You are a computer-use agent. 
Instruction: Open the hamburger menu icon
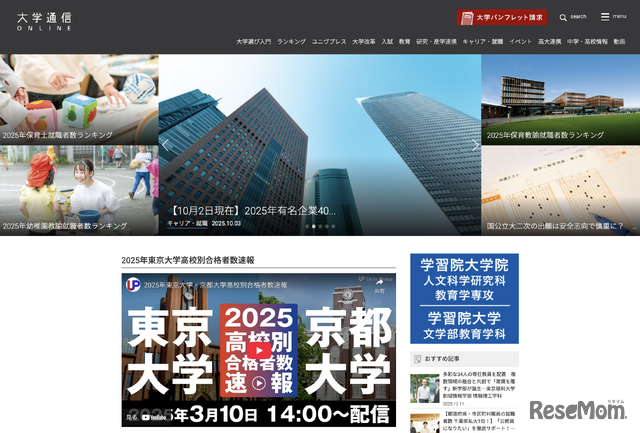(604, 17)
